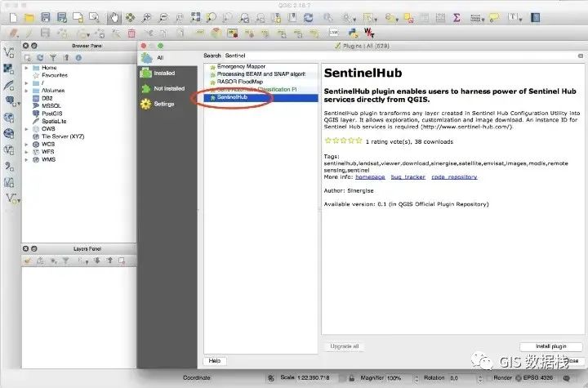Open the bug tracker link
588x388 pixels.
(408, 177)
